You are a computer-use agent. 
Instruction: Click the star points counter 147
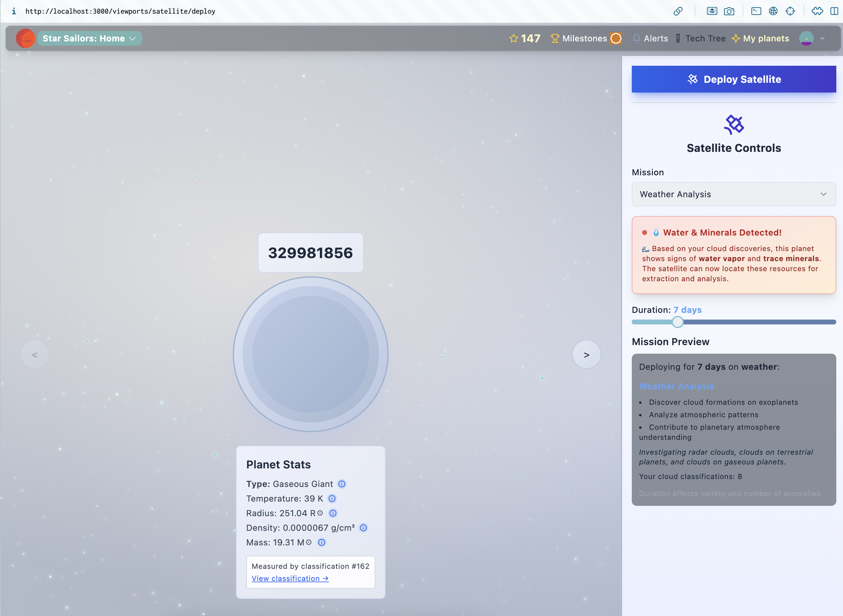tap(525, 38)
